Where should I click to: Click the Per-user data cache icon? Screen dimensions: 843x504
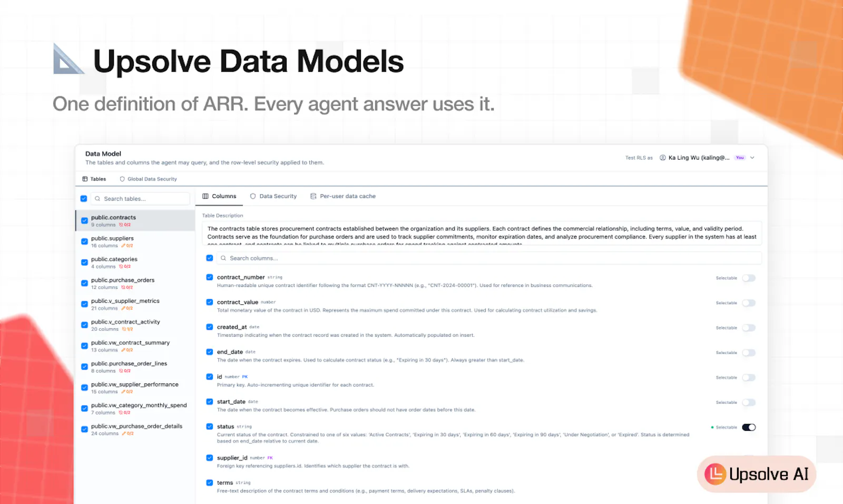[313, 196]
